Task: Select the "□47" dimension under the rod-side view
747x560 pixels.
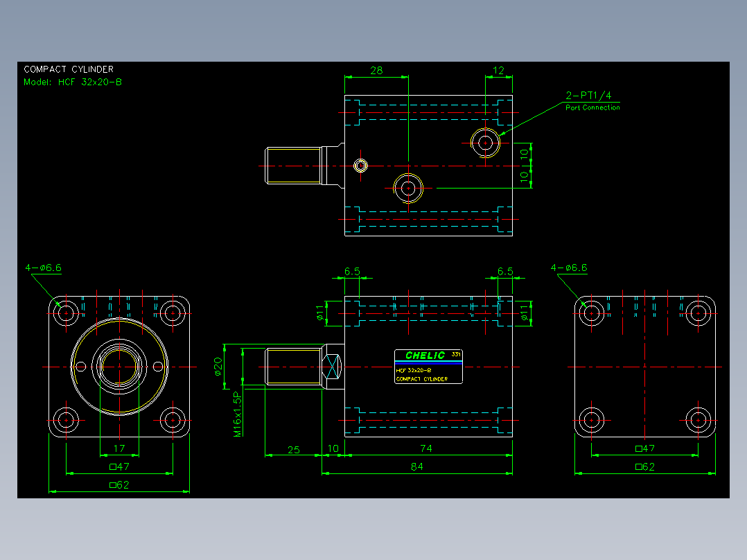Action: click(120, 466)
